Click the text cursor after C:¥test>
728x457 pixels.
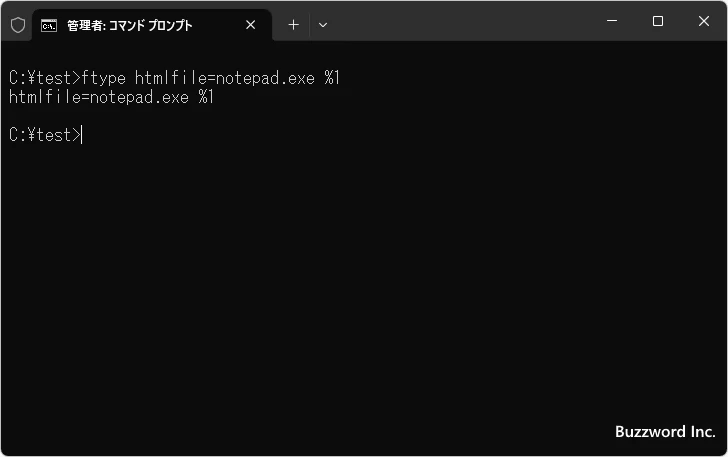[82, 135]
